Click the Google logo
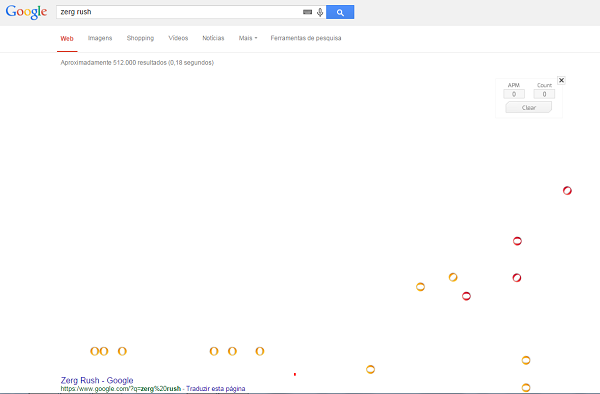Screen dimensions: 600x394 pyautogui.click(x=26, y=12)
